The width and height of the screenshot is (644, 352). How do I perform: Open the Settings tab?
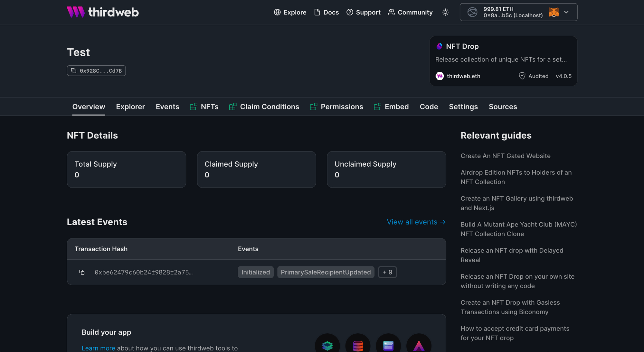pos(463,107)
